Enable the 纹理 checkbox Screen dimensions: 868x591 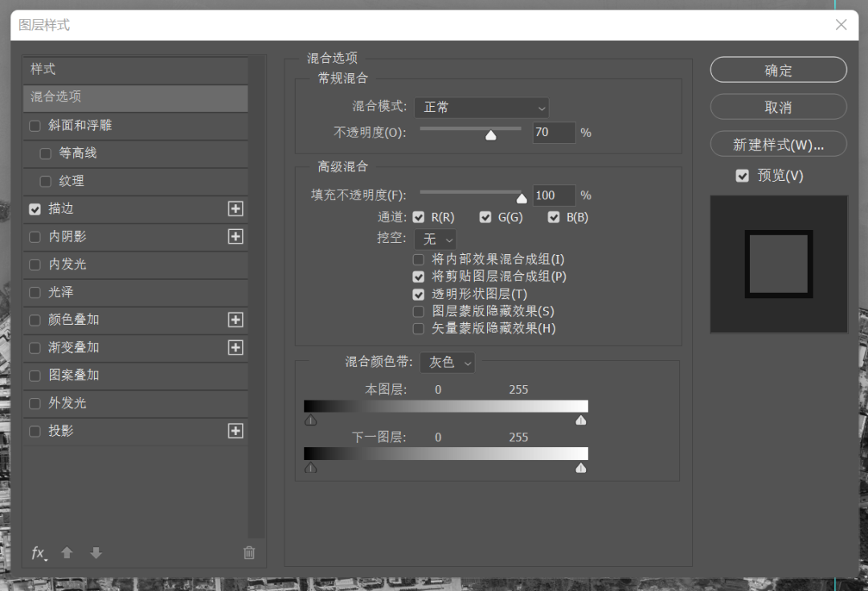[46, 181]
